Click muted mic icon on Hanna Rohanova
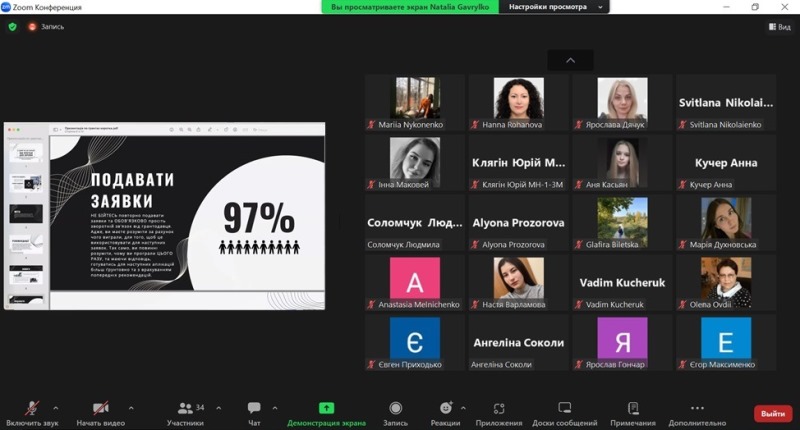Viewport: 800px width, 430px height. point(475,124)
